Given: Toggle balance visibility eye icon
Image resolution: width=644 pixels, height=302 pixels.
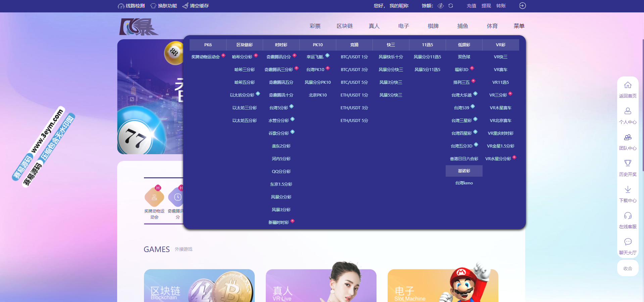Looking at the screenshot, I should [441, 6].
